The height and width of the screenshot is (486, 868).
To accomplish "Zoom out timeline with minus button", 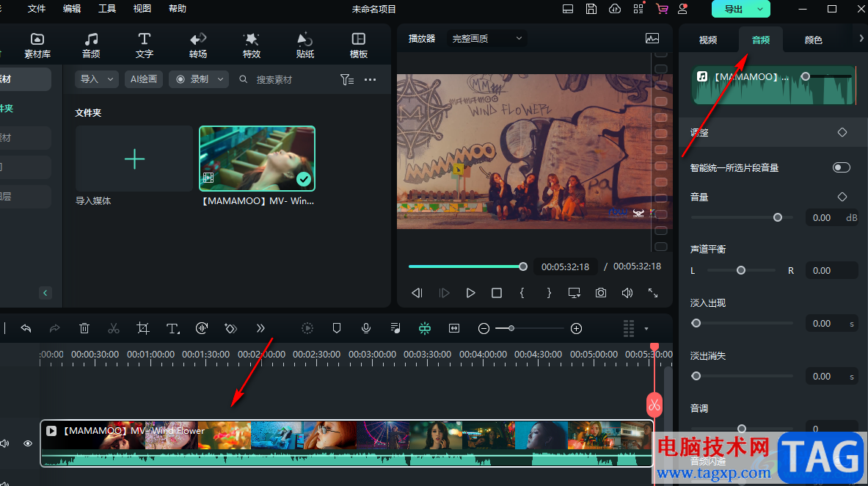I will 484,329.
